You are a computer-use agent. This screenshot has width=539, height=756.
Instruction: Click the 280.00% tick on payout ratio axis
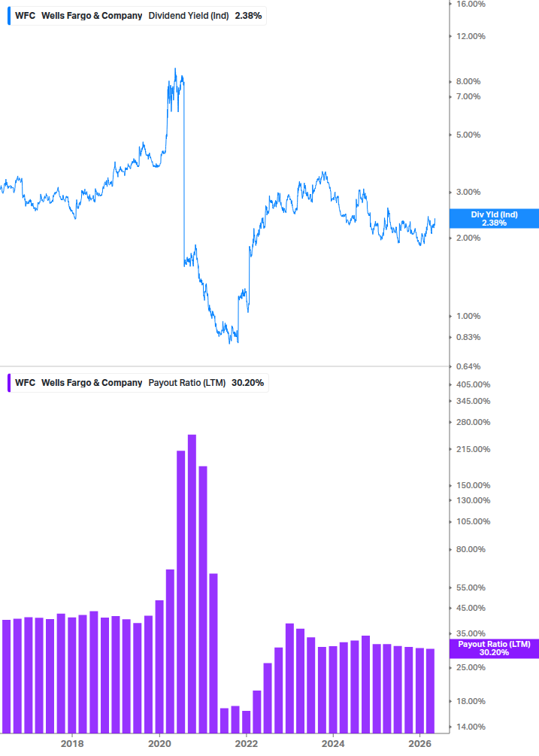click(x=473, y=422)
